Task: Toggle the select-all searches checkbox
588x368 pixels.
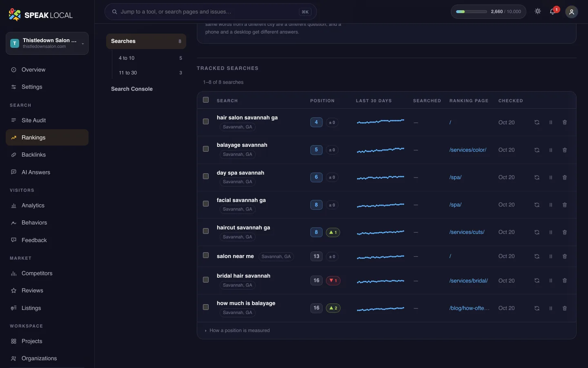Action: pyautogui.click(x=206, y=100)
